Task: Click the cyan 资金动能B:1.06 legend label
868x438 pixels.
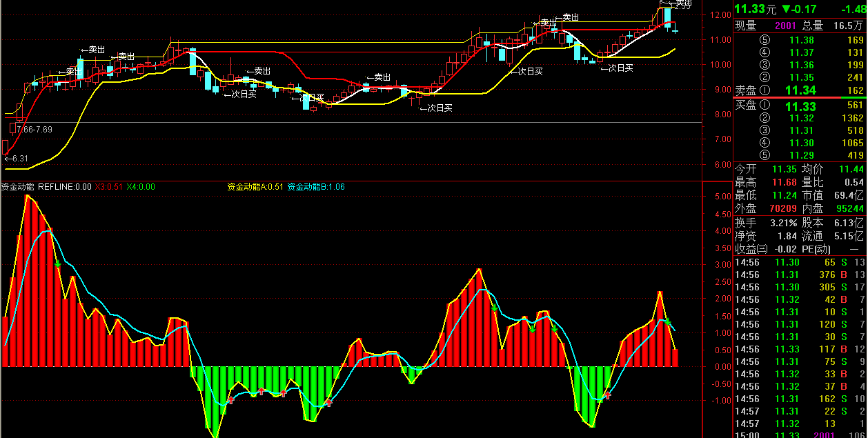Action: [316, 186]
